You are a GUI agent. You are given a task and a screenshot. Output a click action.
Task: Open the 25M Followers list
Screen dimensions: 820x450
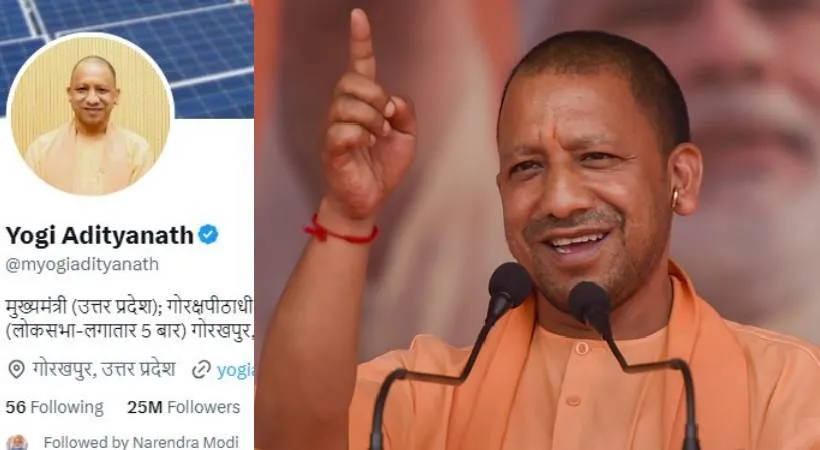184,407
